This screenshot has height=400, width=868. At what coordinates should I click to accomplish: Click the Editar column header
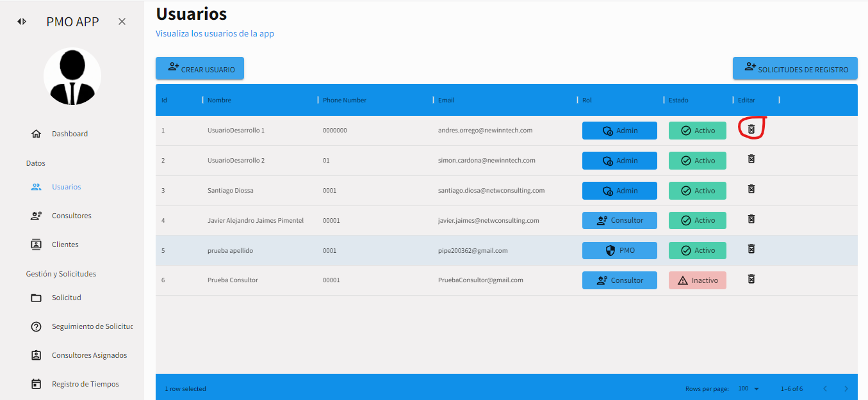click(746, 100)
